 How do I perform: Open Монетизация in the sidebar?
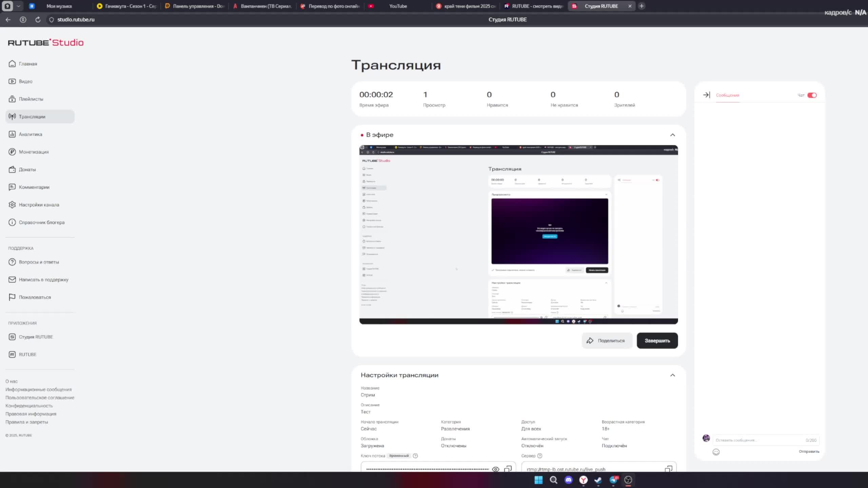coord(34,152)
